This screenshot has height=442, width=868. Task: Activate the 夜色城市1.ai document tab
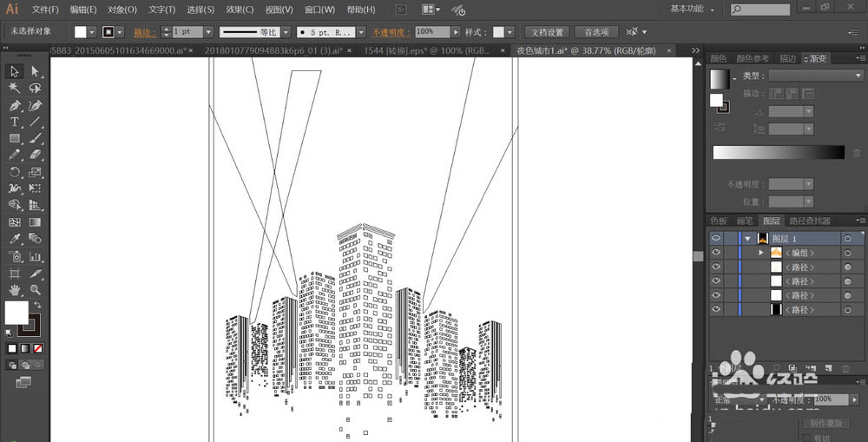point(586,50)
